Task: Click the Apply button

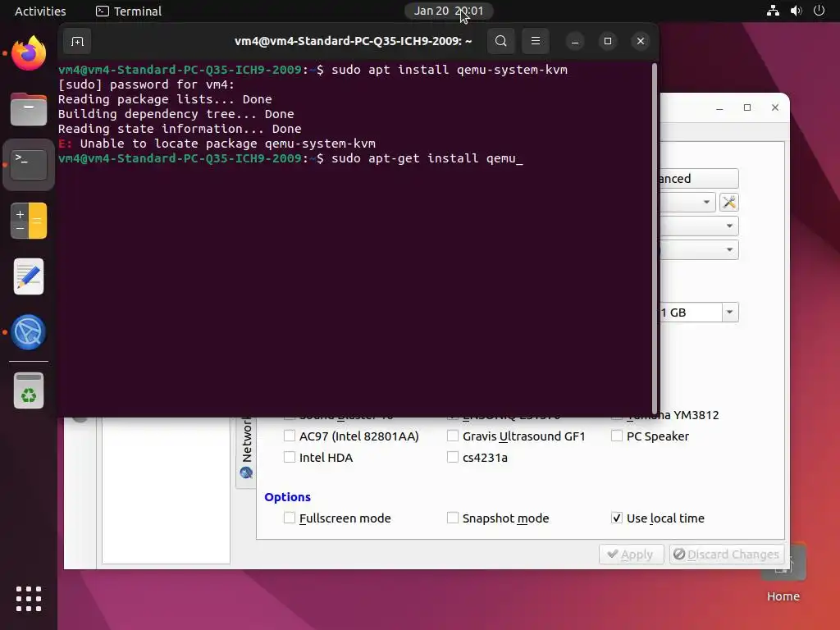Action: coord(631,554)
